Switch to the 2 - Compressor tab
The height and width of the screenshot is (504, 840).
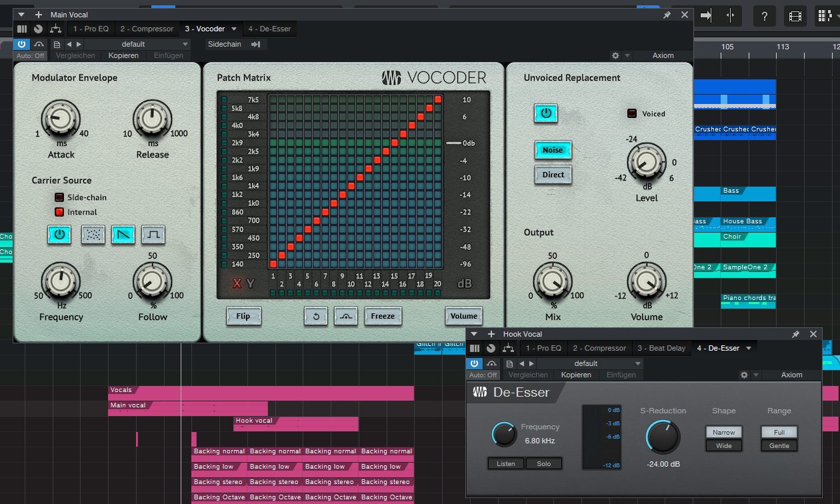147,29
